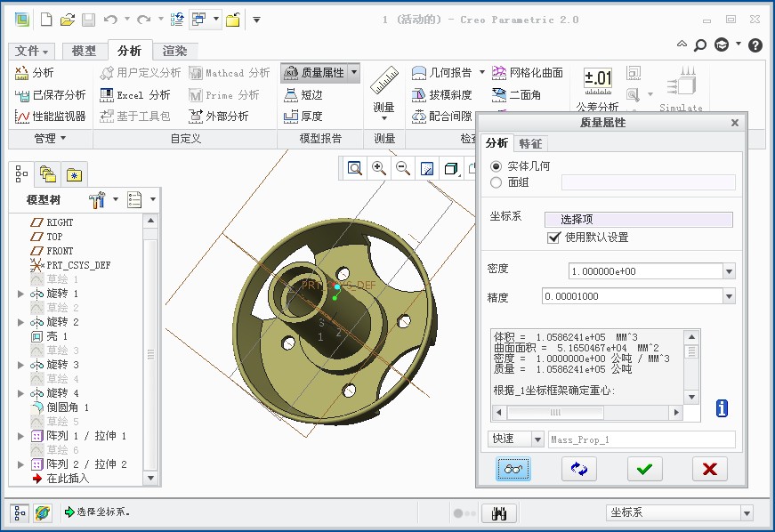
Task: Select the Solid Geometry (实体几何) radio button
Action: [496, 166]
